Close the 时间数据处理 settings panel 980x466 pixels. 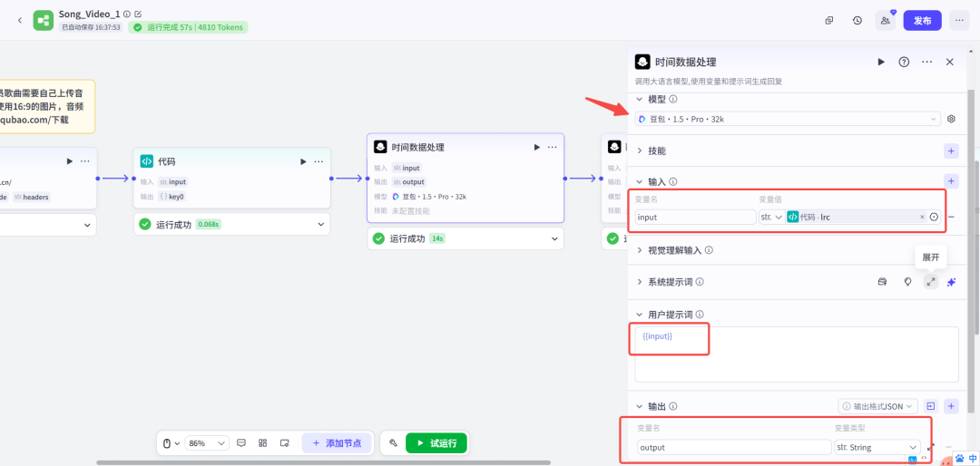949,62
